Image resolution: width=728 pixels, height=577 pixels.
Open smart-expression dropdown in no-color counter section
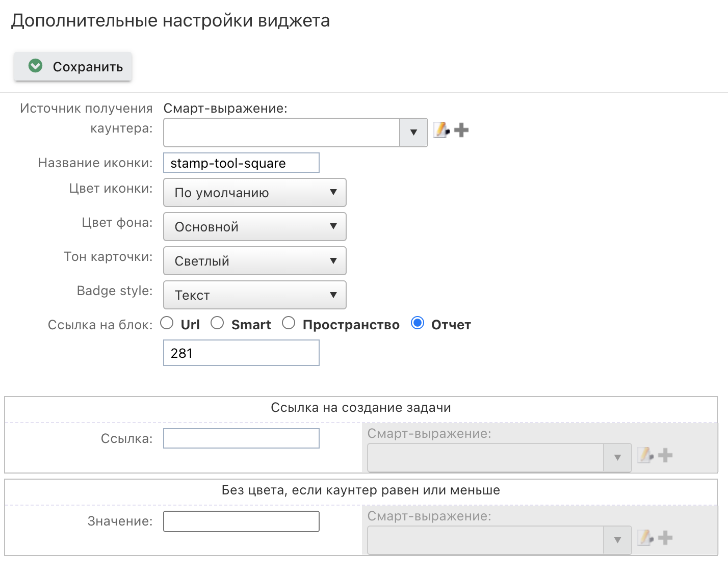pyautogui.click(x=617, y=540)
